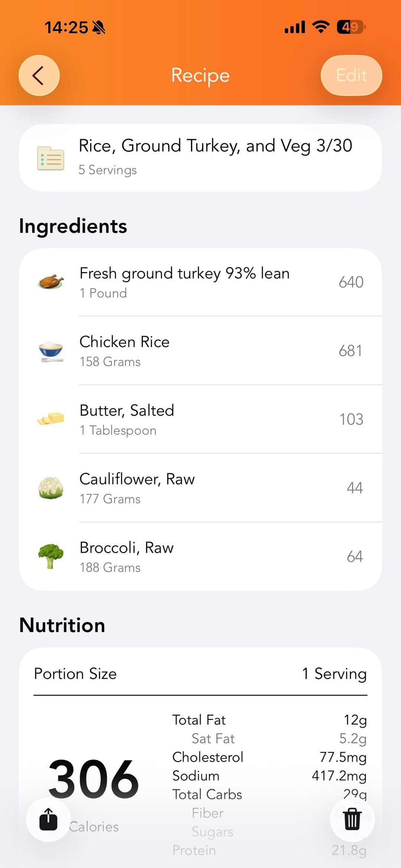Tap the recipe note icon
This screenshot has width=401, height=868.
50,158
